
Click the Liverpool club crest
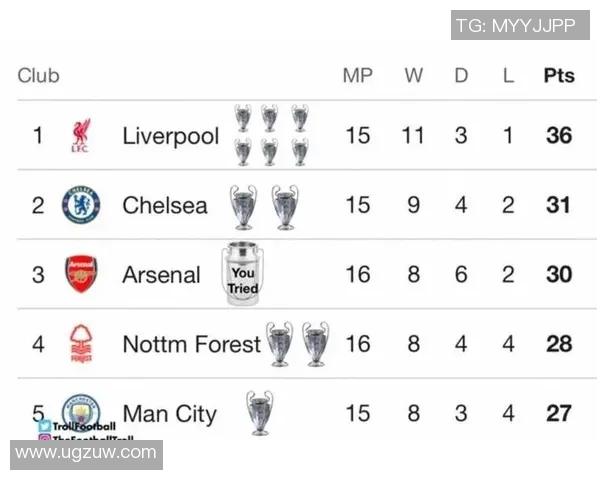point(81,136)
